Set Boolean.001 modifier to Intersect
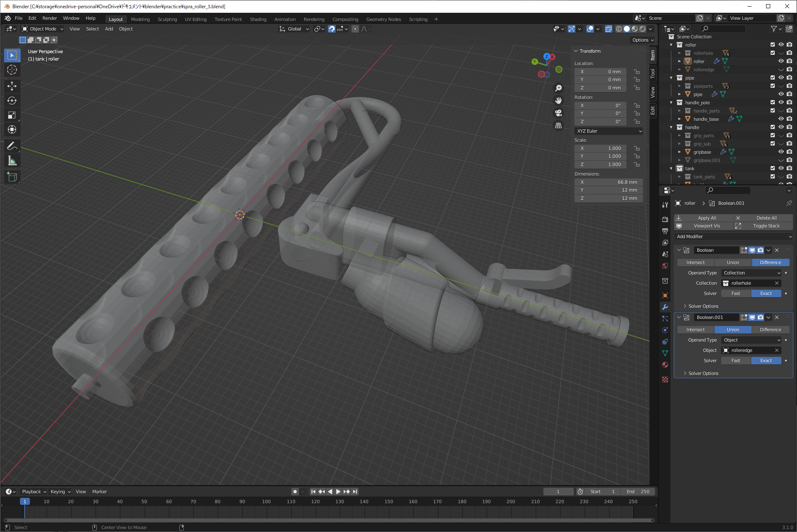Screen dimensions: 797x532 click(696, 329)
